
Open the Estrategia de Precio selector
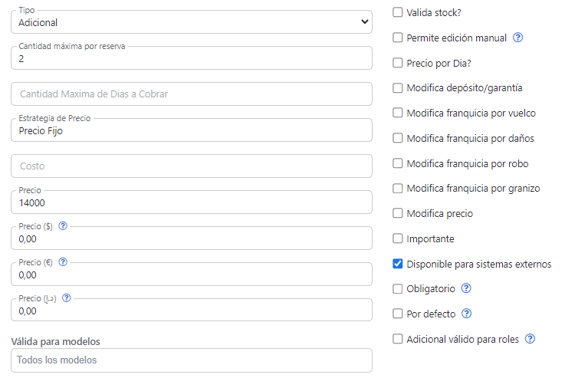tap(192, 131)
